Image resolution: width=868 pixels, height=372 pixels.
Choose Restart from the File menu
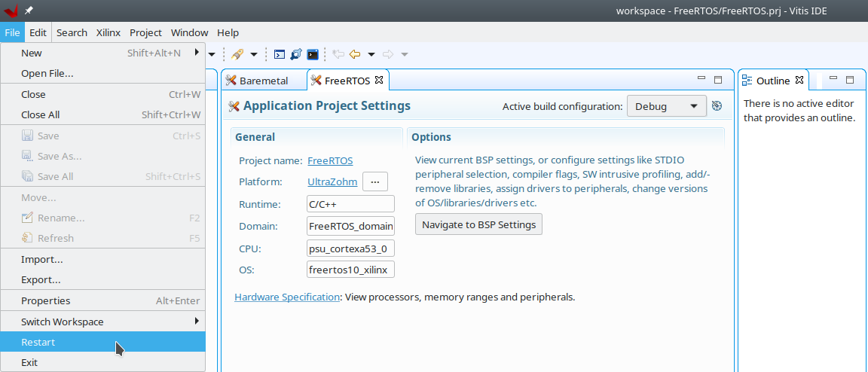[38, 342]
